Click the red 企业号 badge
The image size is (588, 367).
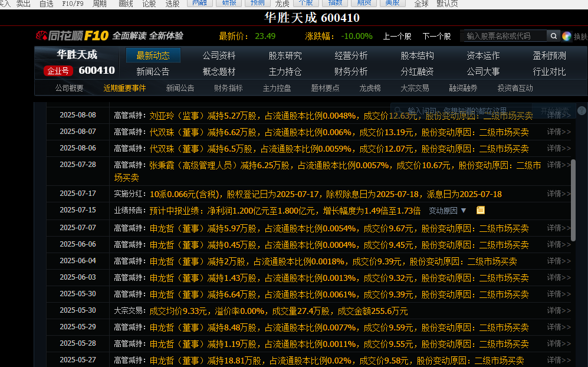58,71
